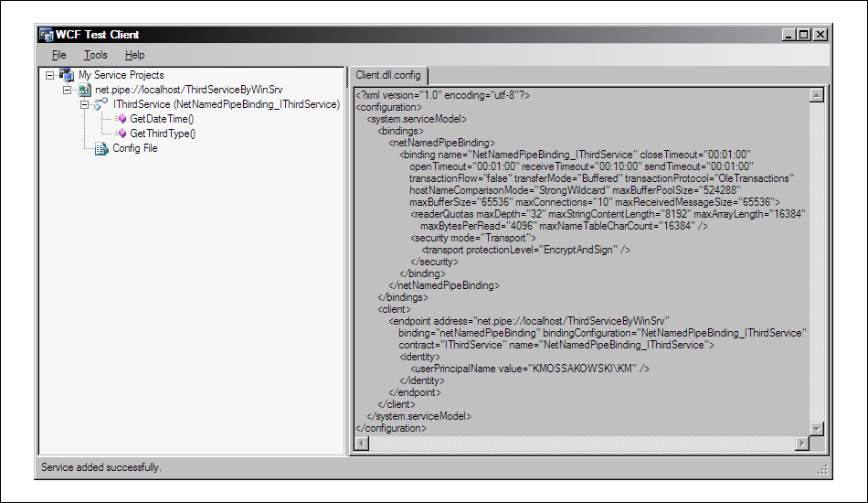
Task: Collapse the net.pipe ThirdServiceByWinSrv node
Action: (67, 90)
